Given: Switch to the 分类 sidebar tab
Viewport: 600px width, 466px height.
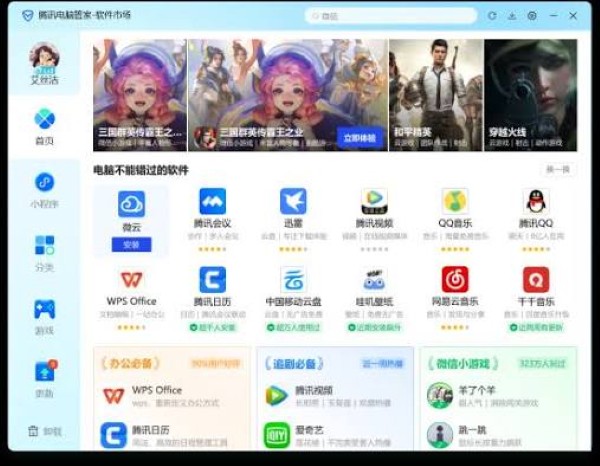Looking at the screenshot, I should click(x=44, y=253).
